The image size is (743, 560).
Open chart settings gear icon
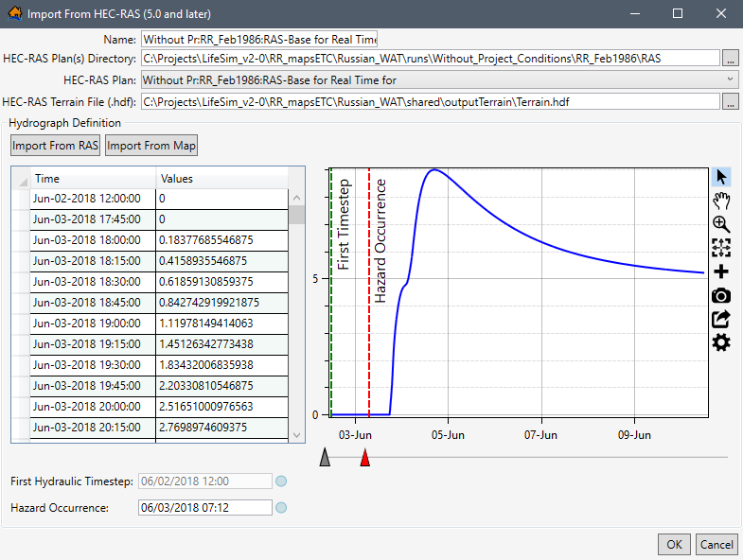720,342
